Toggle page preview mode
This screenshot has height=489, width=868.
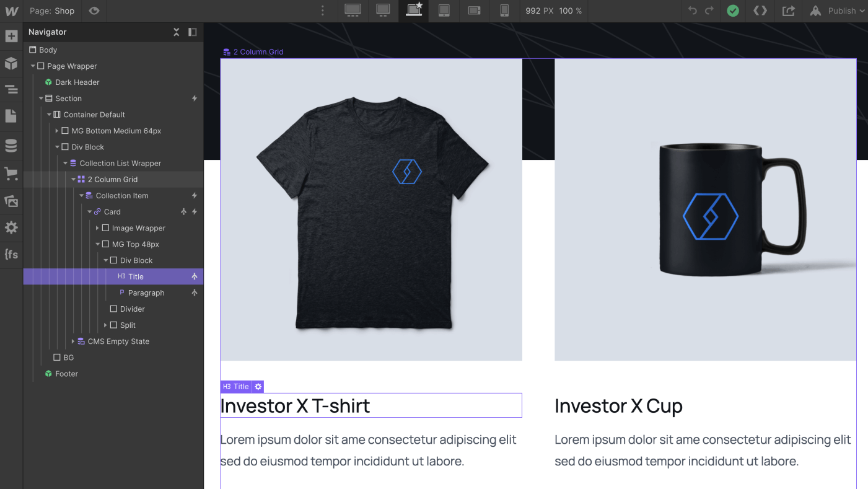94,11
